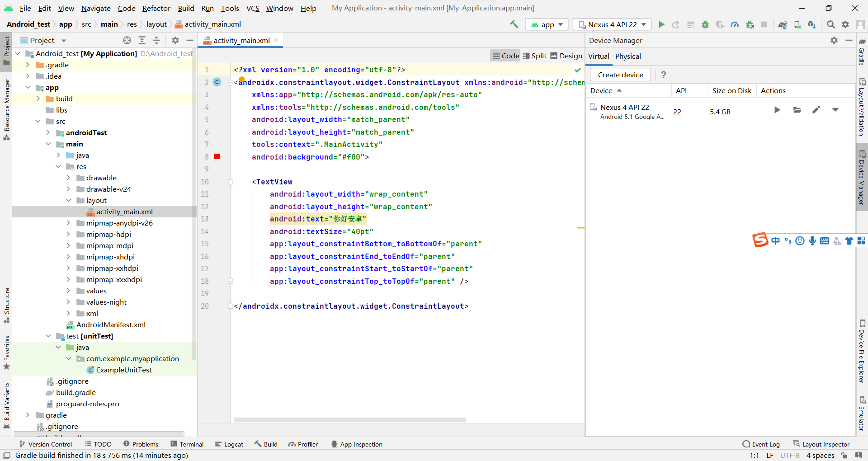Expand the values folder in Project tree

[x=68, y=291]
